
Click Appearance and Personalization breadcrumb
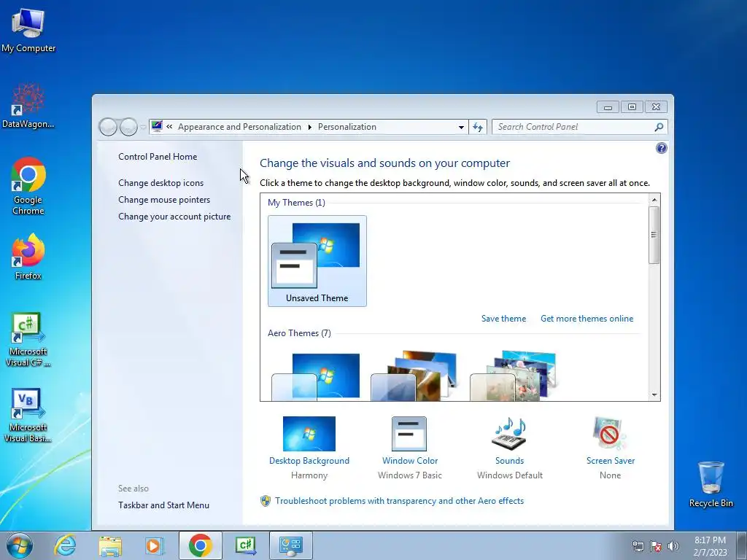point(239,127)
